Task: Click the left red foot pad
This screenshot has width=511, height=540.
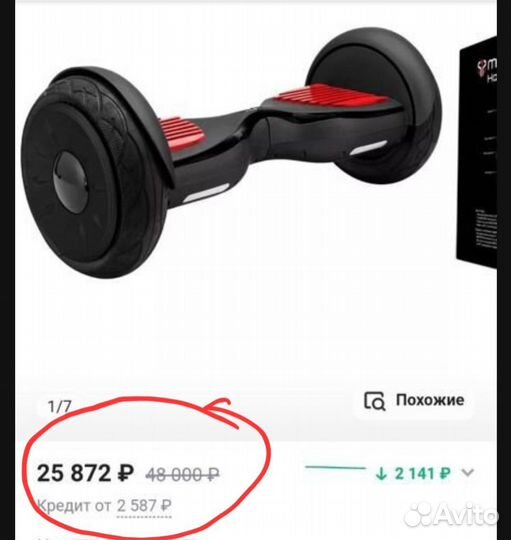Action: [182, 133]
